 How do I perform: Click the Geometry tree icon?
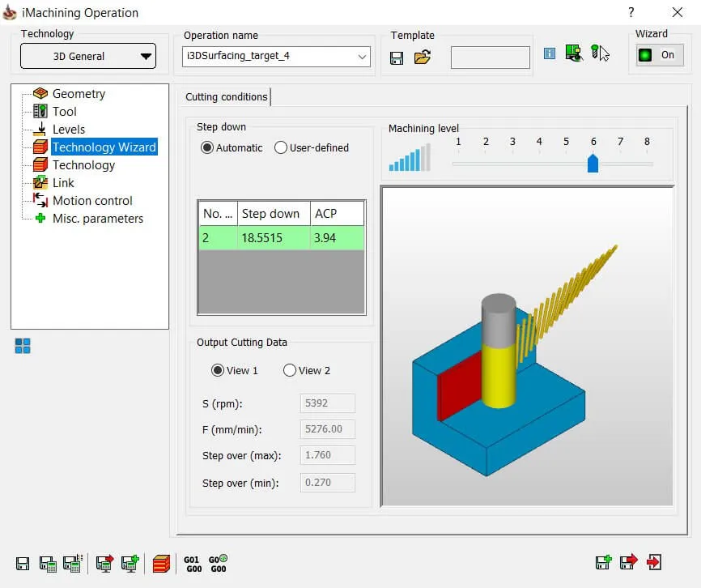click(40, 93)
